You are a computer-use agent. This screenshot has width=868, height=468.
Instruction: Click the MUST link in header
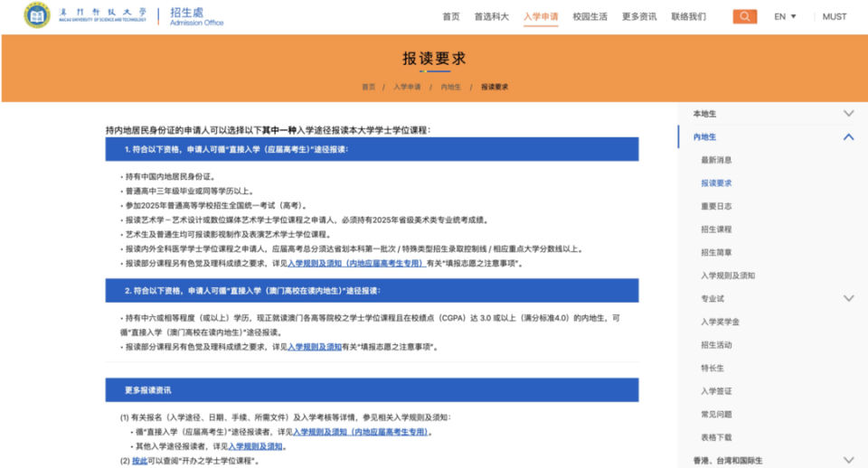pyautogui.click(x=834, y=16)
